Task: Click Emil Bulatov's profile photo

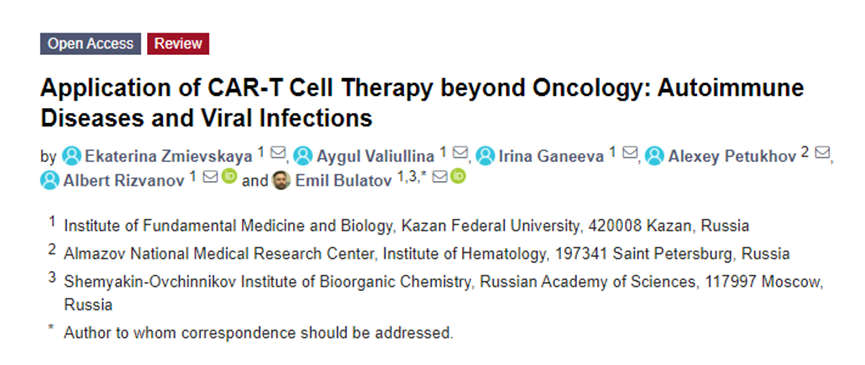Action: click(281, 180)
